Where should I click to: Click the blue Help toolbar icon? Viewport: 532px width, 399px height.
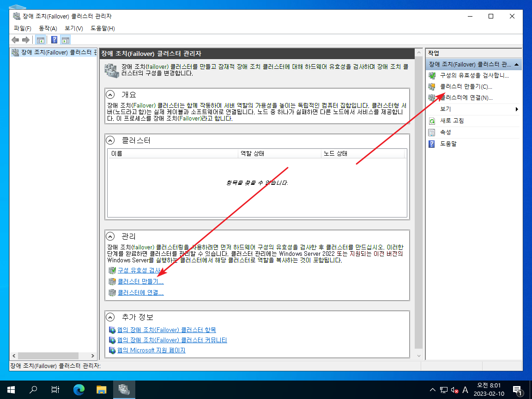(54, 40)
